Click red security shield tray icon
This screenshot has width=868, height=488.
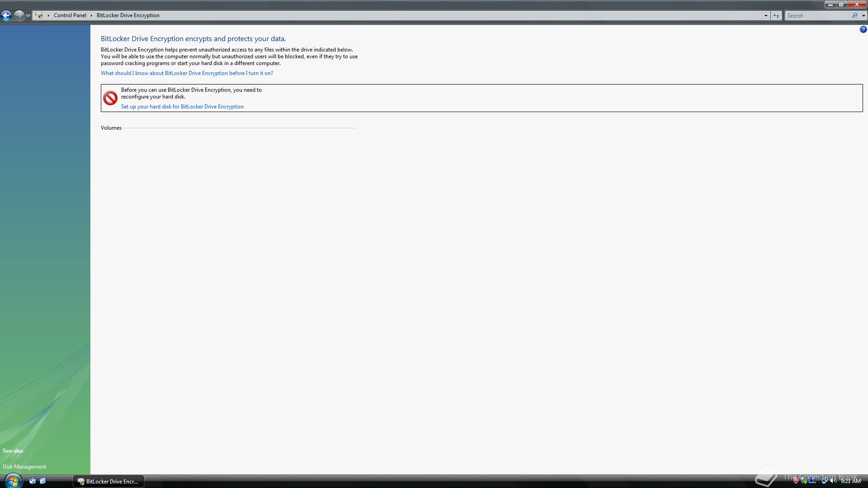pos(796,481)
